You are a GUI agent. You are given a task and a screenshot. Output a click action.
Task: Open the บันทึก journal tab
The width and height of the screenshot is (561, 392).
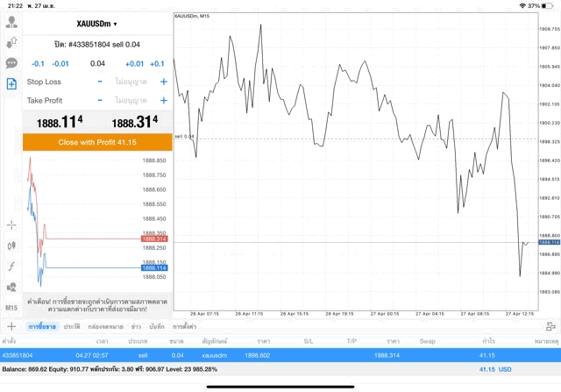[157, 326]
